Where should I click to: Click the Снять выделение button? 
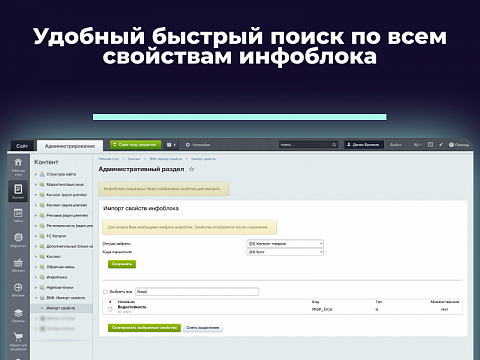click(203, 328)
